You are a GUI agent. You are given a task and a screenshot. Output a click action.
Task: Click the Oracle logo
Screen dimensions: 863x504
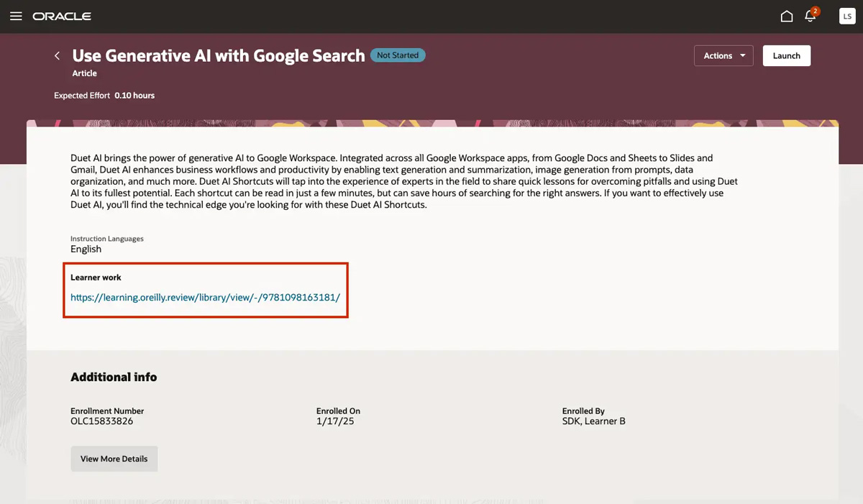pyautogui.click(x=62, y=17)
